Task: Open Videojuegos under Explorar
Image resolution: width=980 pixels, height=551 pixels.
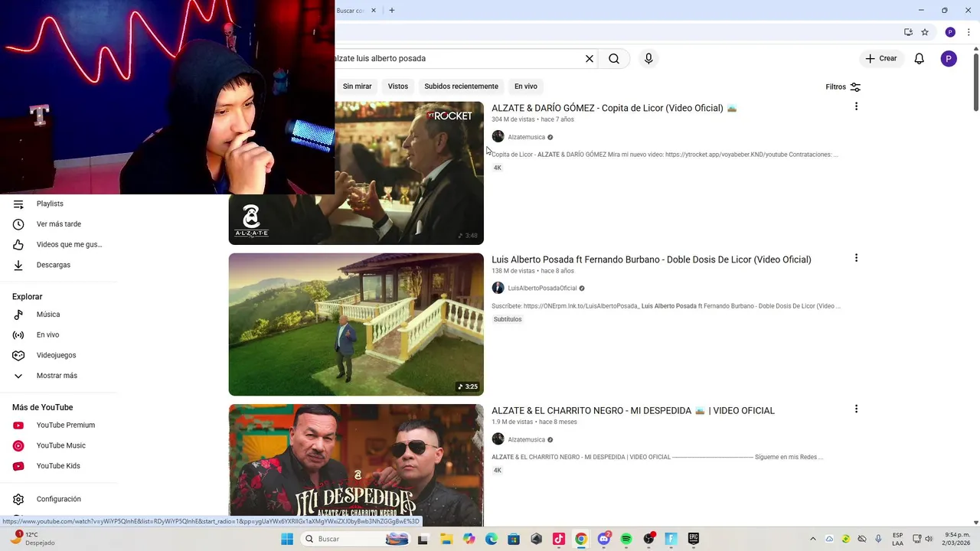Action: 58,355
